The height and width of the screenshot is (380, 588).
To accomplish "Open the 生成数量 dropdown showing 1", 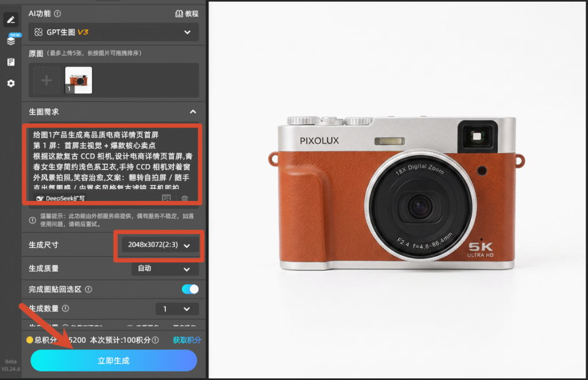I will [177, 309].
